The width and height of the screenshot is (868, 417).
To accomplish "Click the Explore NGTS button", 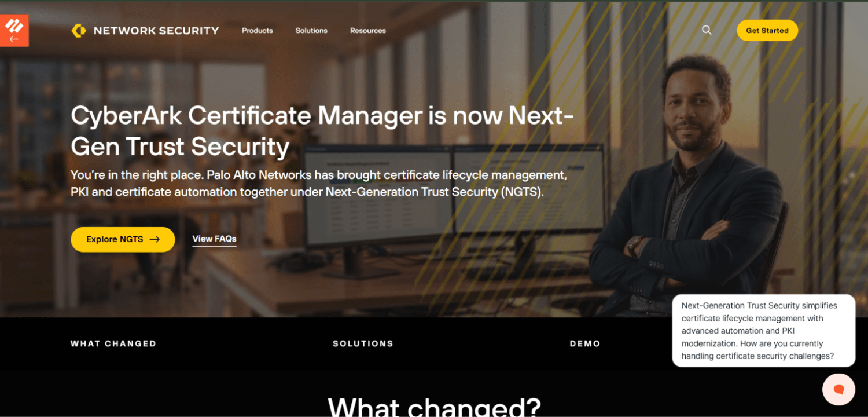I will coord(123,239).
